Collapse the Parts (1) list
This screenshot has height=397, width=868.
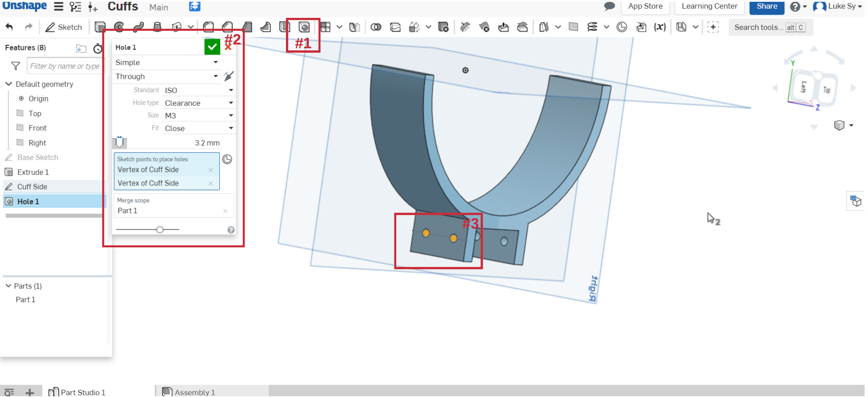pyautogui.click(x=8, y=286)
